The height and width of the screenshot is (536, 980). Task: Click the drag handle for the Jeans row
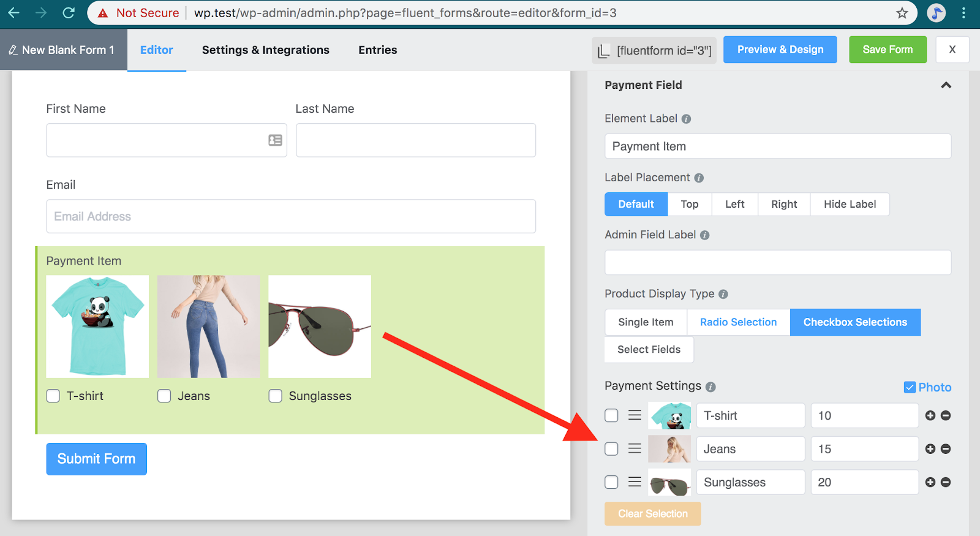coord(635,449)
